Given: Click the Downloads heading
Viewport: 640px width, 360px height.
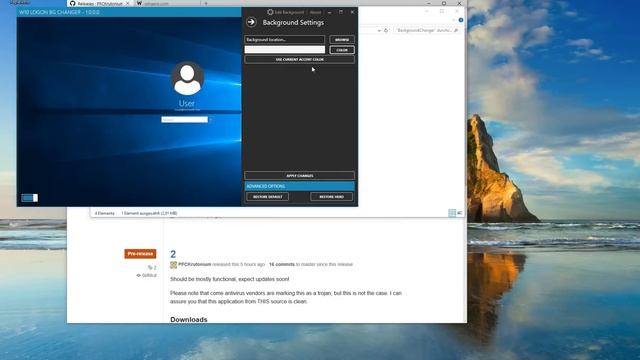Looking at the screenshot, I should point(189,320).
